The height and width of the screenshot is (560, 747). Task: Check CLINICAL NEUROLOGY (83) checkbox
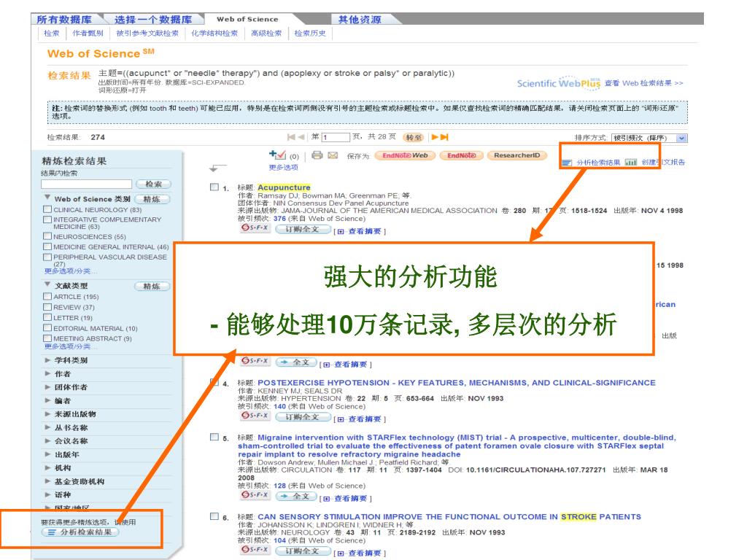pos(47,209)
